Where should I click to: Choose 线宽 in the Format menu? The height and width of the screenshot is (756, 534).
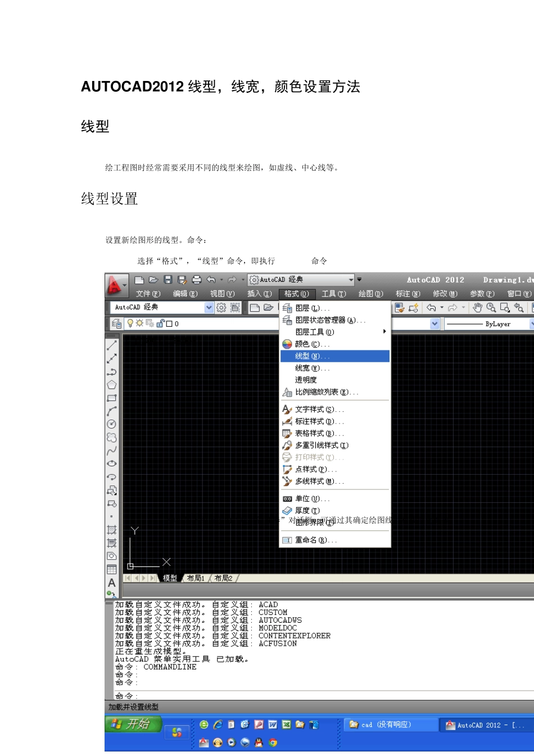point(335,368)
